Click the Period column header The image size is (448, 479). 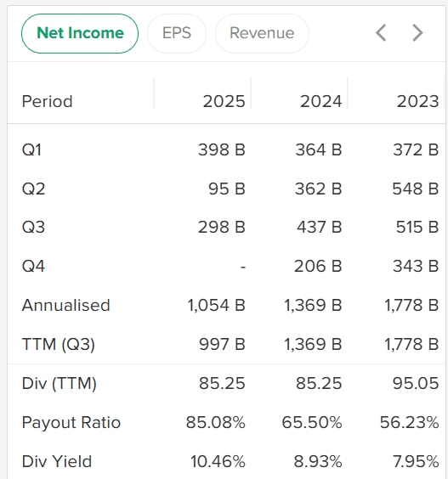pos(47,101)
